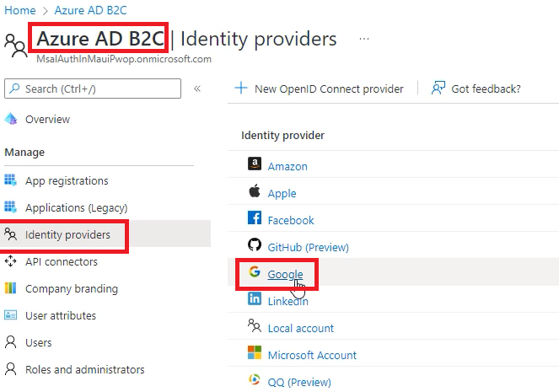Click the Apple logo icon
Screen dimensions: 559x392
[255, 191]
